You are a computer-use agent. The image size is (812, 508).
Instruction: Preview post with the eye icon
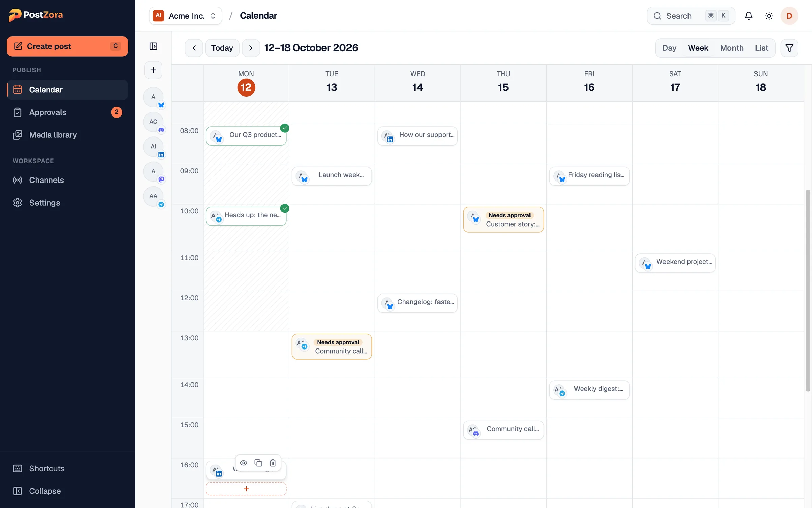click(x=244, y=463)
